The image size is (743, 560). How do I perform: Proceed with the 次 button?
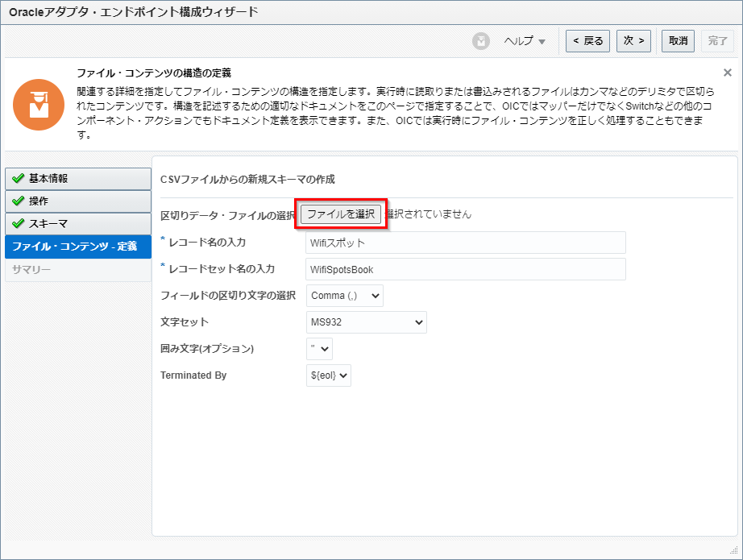pyautogui.click(x=633, y=41)
